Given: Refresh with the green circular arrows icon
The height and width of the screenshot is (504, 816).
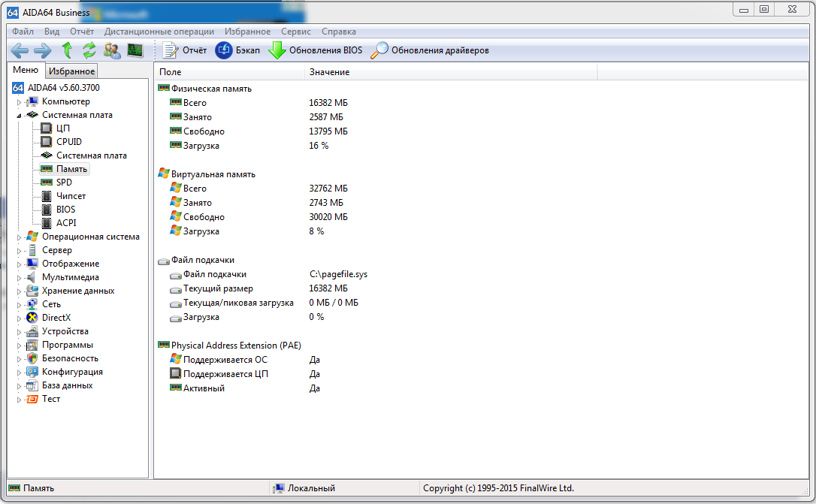Looking at the screenshot, I should [89, 50].
